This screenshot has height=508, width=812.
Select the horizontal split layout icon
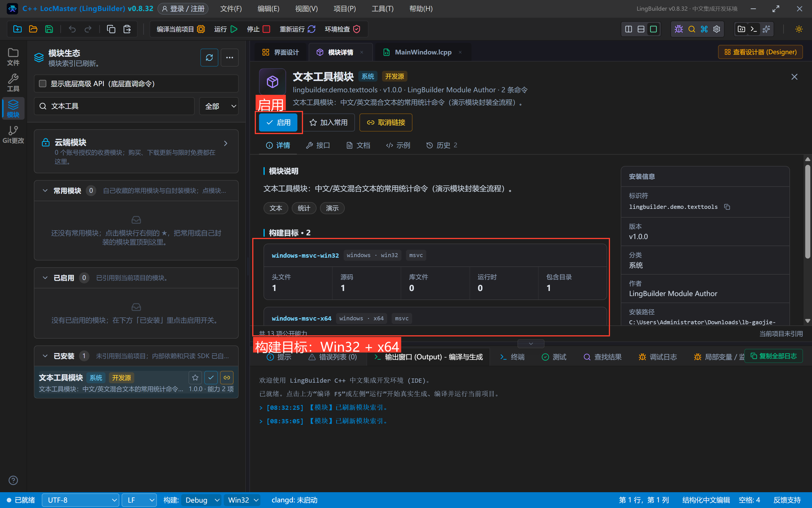[641, 29]
